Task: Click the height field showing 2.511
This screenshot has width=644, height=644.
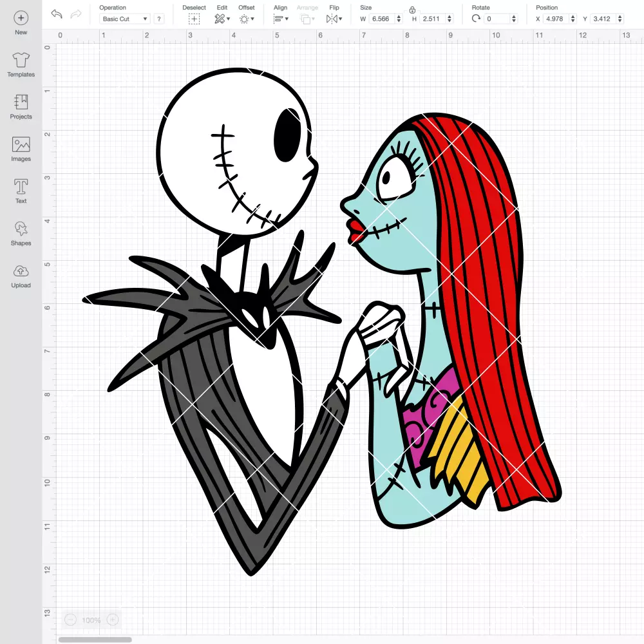Action: 432,19
